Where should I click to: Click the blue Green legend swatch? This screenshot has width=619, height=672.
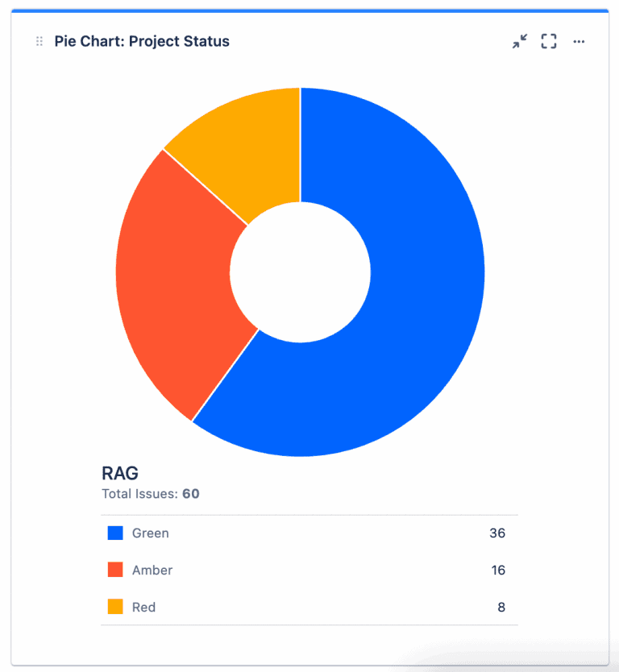[115, 533]
